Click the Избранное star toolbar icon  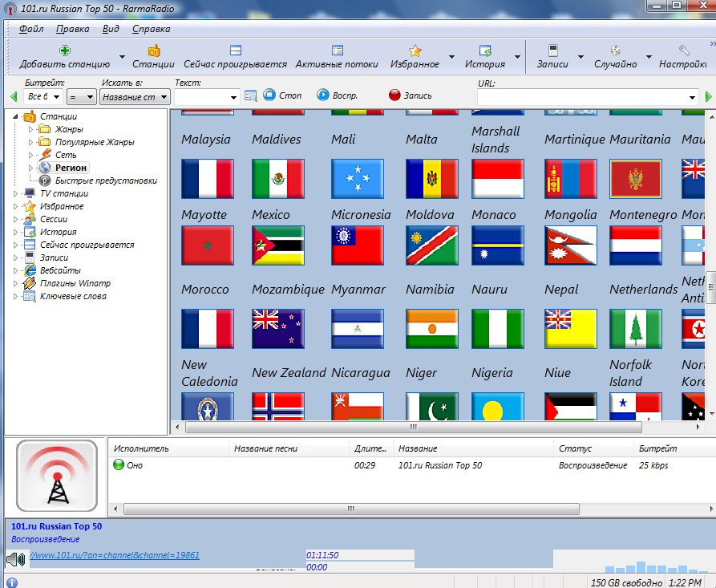(x=415, y=51)
